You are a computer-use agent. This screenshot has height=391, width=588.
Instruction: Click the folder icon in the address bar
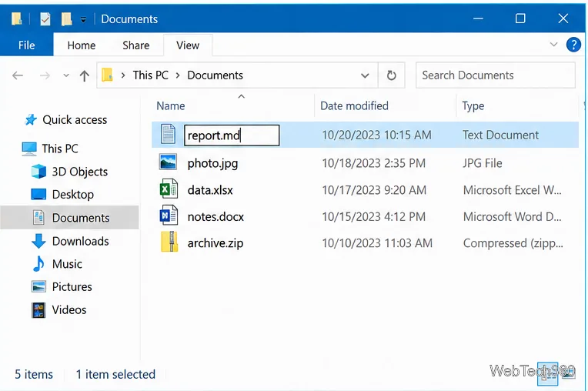[107, 75]
